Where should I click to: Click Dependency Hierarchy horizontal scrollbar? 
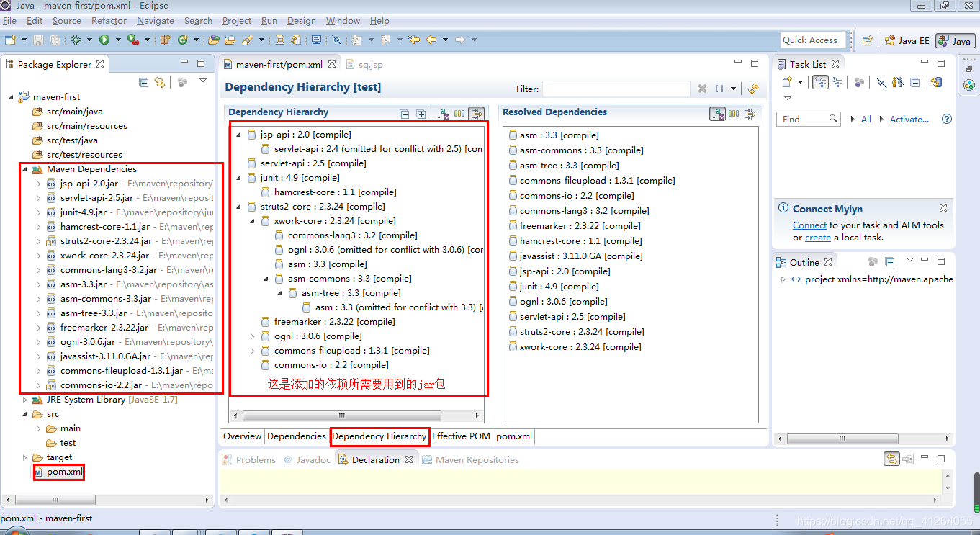point(342,415)
